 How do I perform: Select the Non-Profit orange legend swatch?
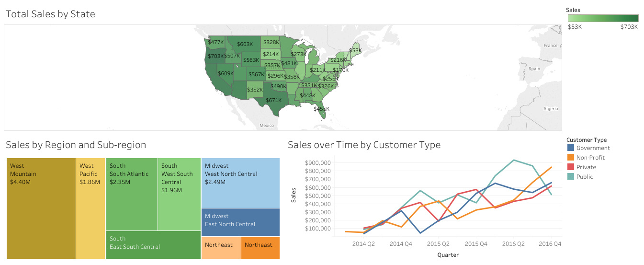click(x=570, y=158)
